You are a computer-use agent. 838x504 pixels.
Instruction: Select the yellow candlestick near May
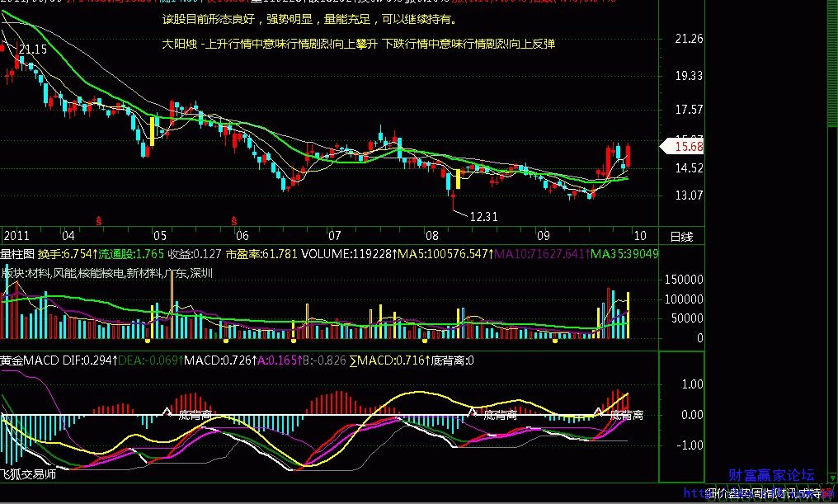(153, 131)
